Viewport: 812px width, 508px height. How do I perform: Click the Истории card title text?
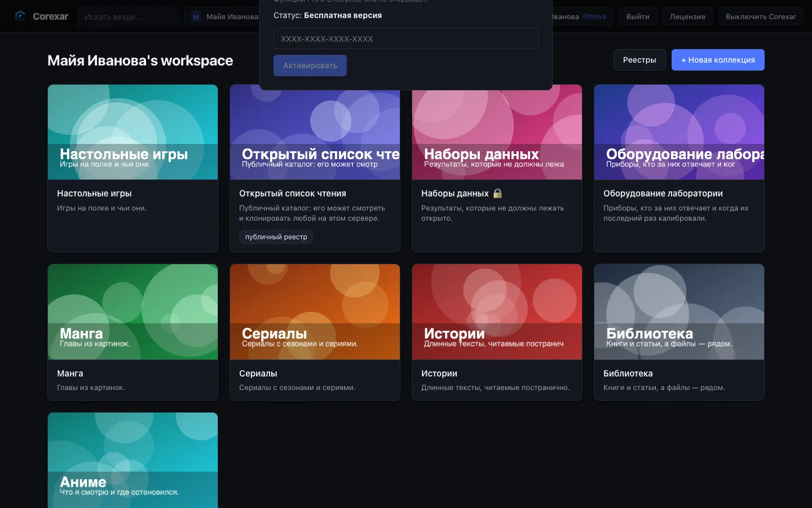click(x=439, y=374)
